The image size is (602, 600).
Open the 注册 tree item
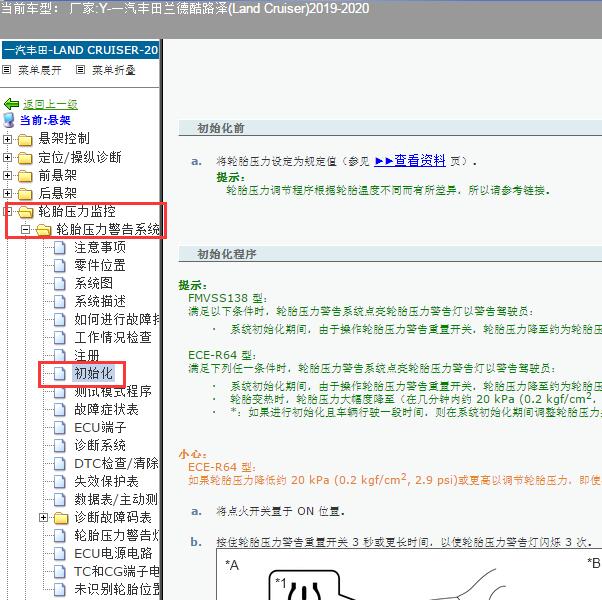tap(87, 355)
